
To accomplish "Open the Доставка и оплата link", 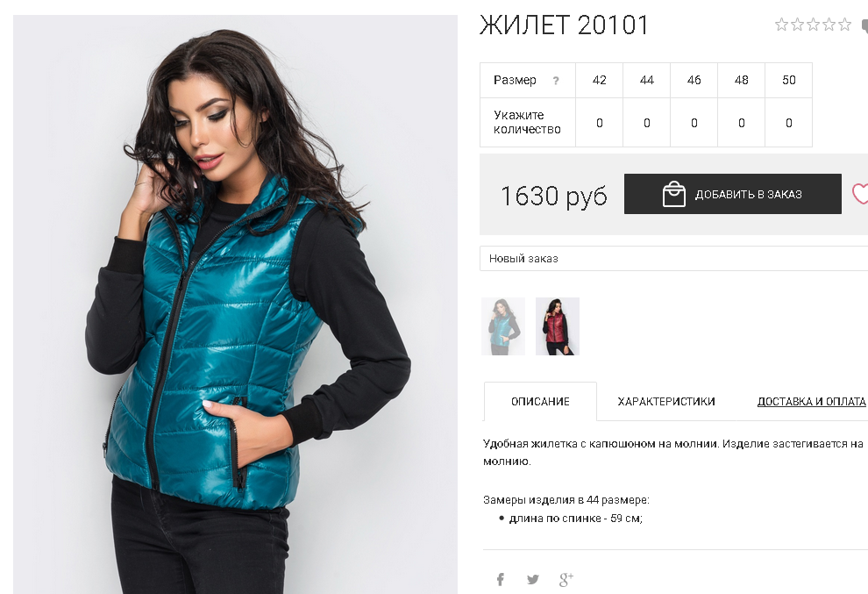I will pos(812,401).
